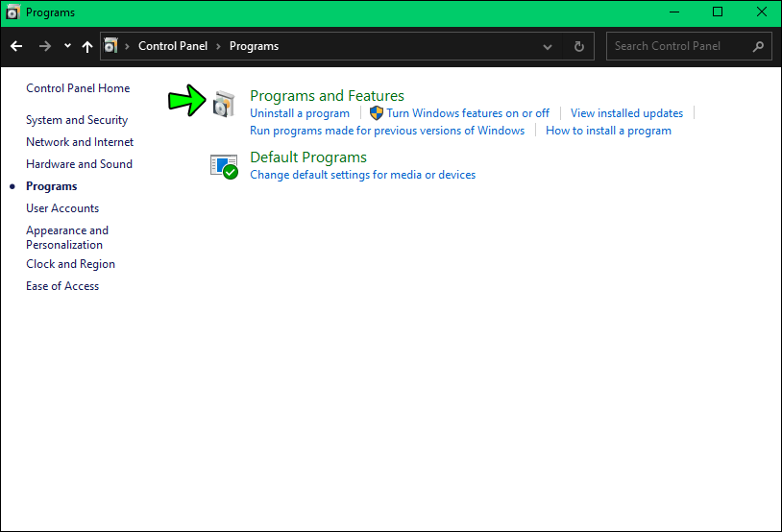This screenshot has height=532, width=782.
Task: Select Control Panel in the breadcrumb
Action: pyautogui.click(x=173, y=46)
